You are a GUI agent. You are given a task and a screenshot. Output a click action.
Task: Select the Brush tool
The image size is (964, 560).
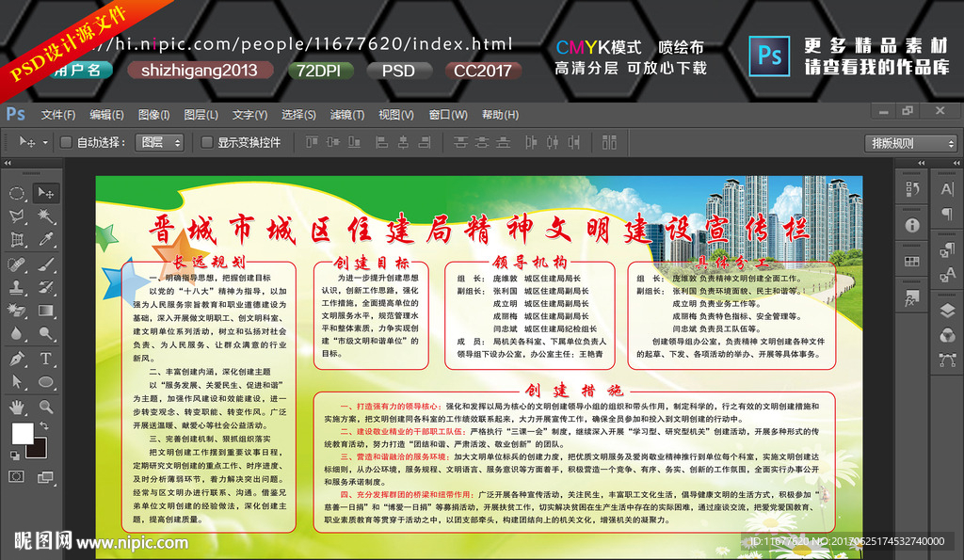[x=45, y=264]
